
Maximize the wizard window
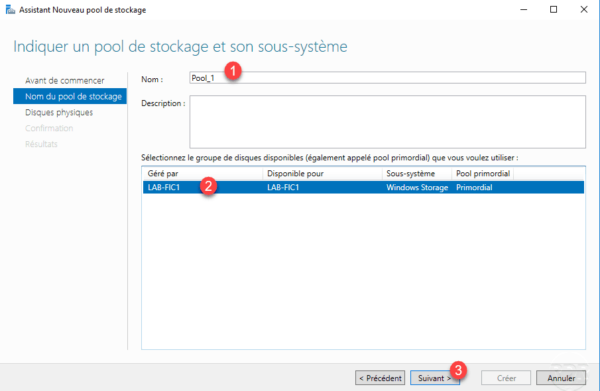553,10
